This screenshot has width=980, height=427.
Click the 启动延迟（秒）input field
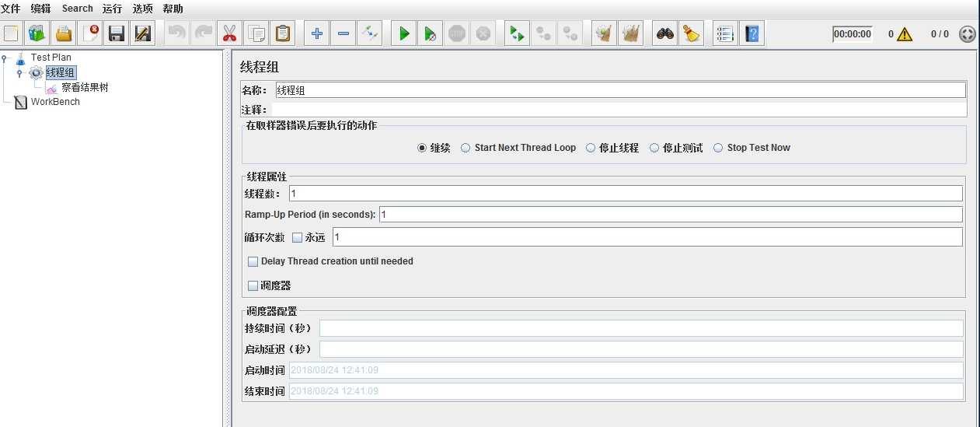641,349
